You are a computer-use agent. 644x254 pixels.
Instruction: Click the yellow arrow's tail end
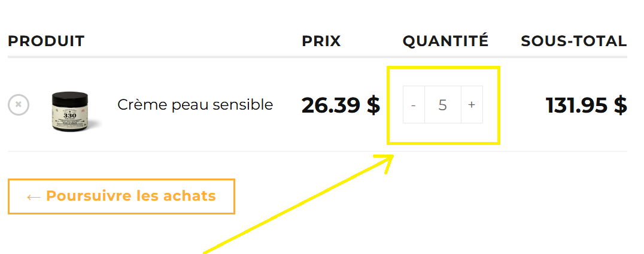pos(205,252)
